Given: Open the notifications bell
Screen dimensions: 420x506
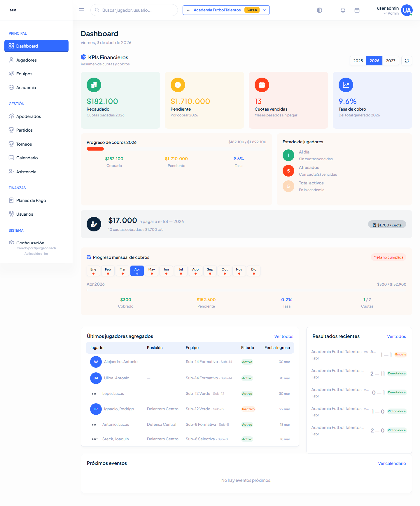Looking at the screenshot, I should pos(343,10).
